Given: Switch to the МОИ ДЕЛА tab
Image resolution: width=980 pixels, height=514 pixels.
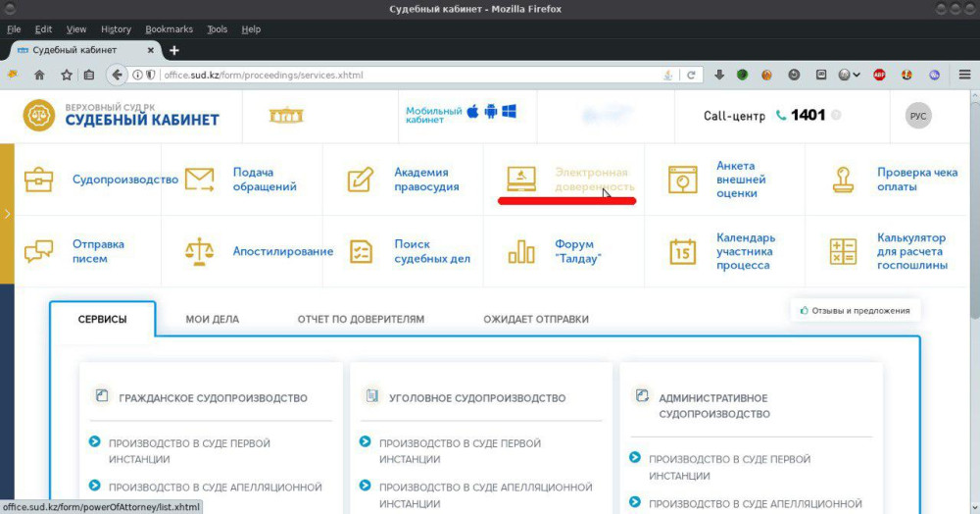Looking at the screenshot, I should tap(212, 319).
